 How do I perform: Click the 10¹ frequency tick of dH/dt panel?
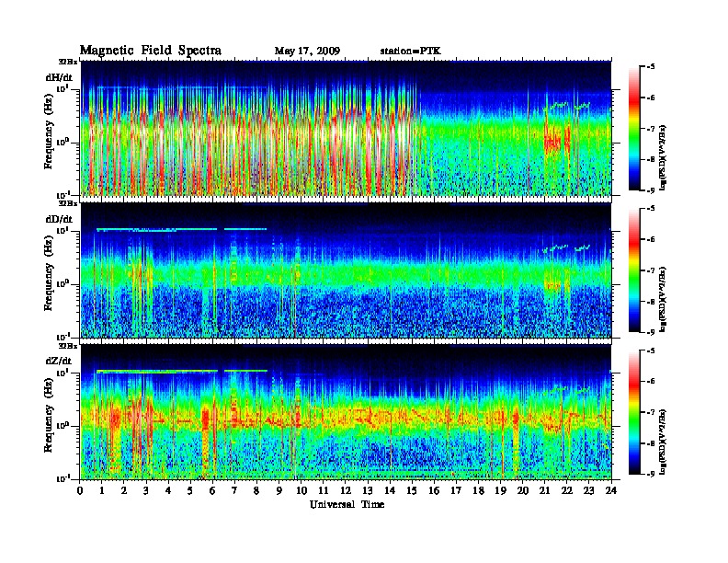pyautogui.click(x=63, y=88)
